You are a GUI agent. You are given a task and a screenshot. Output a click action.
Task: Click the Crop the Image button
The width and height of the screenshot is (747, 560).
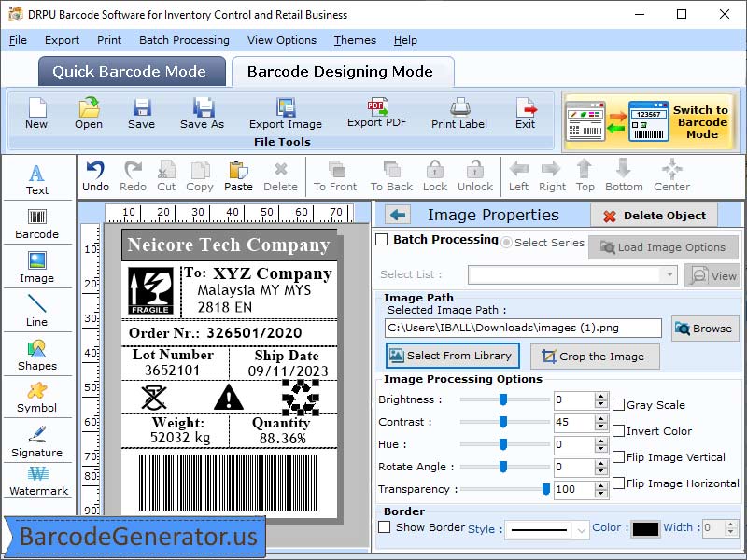click(x=595, y=357)
